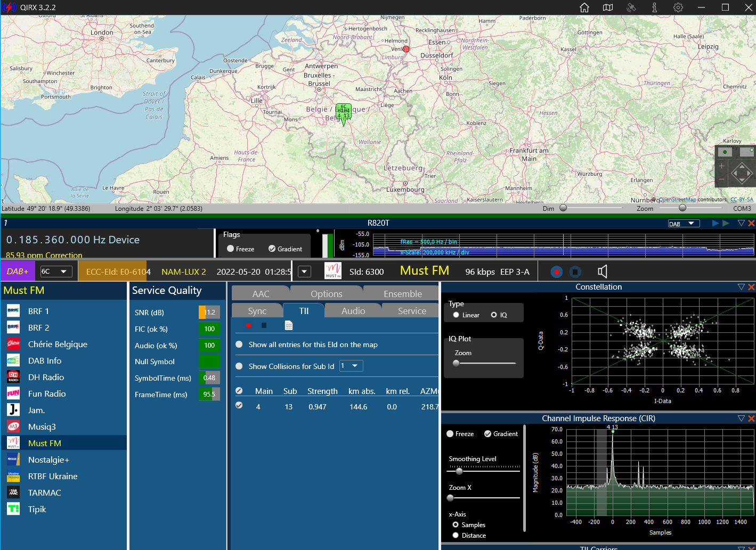Open the OpenStreetMap link
Viewport: 756px width, 550px height.
[x=677, y=200]
